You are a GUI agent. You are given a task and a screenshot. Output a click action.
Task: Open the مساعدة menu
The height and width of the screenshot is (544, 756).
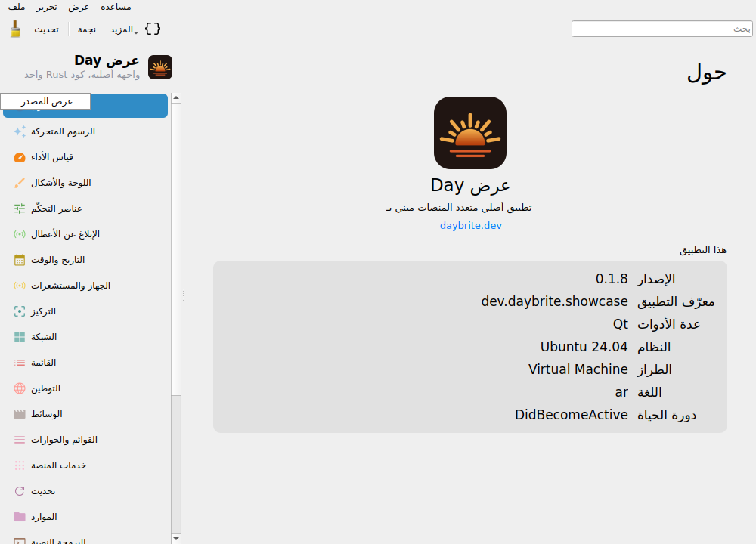(x=116, y=7)
